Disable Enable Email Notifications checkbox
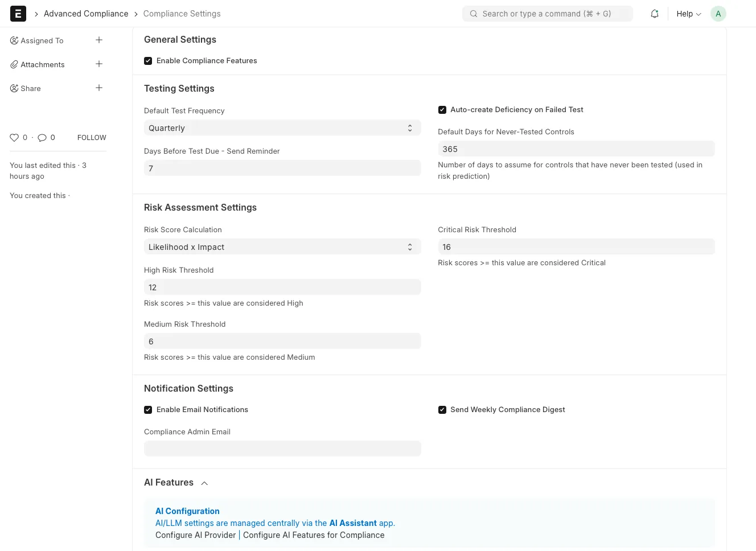Viewport: 756px width, 551px height. coord(148,410)
